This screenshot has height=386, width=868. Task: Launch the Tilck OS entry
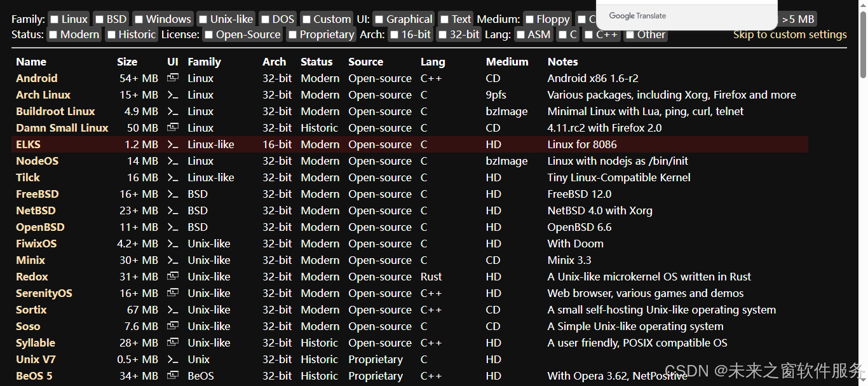28,177
